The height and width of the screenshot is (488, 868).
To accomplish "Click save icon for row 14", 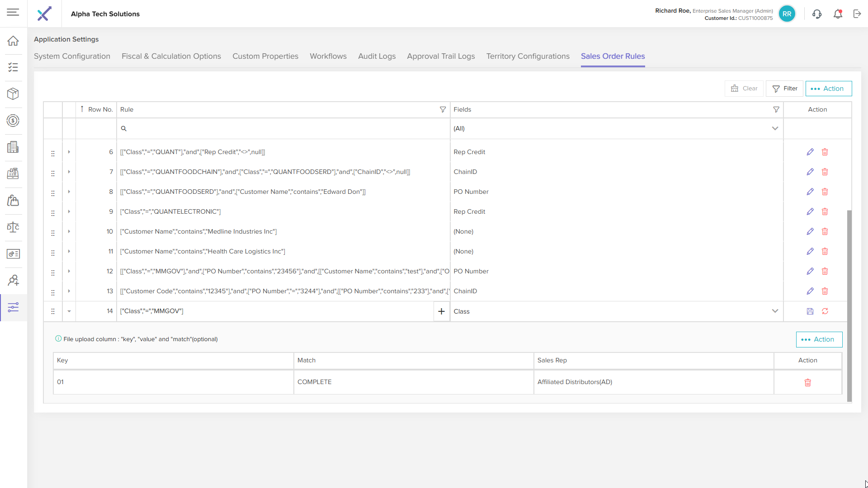I will tap(810, 311).
